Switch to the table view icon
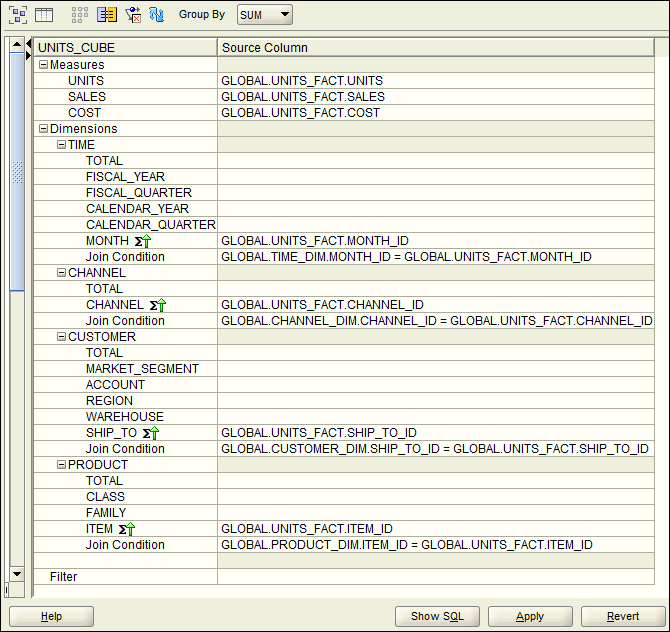670x632 pixels. 44,14
